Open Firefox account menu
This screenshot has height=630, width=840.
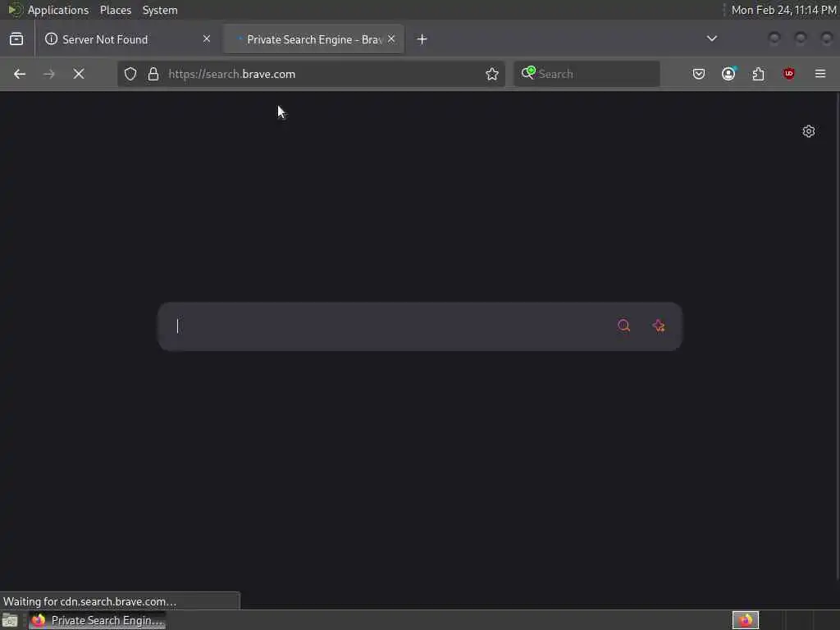coord(728,73)
